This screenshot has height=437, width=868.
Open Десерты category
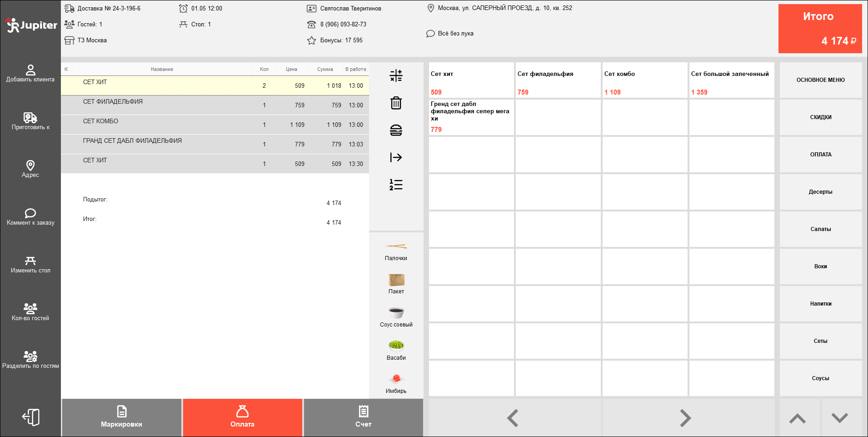click(x=821, y=192)
